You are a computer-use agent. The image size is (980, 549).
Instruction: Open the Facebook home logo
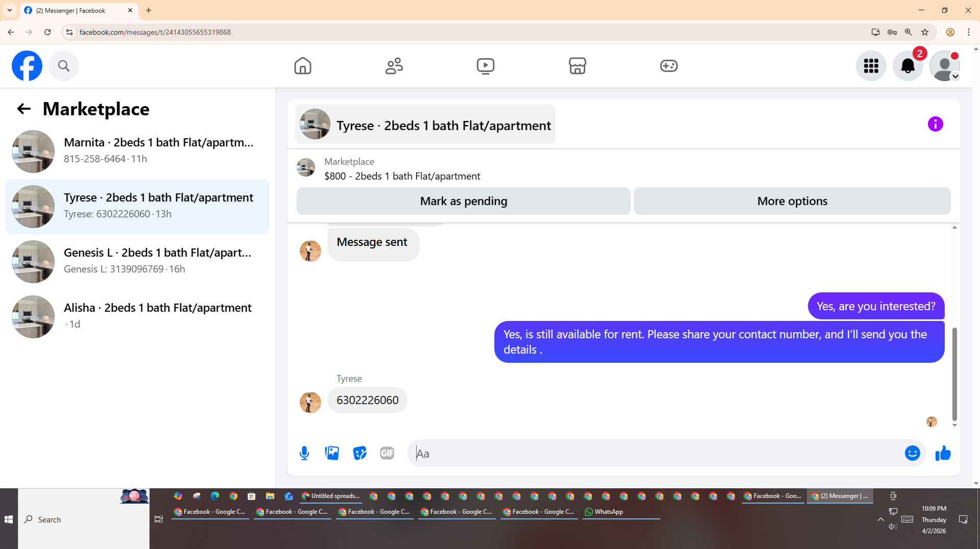27,66
